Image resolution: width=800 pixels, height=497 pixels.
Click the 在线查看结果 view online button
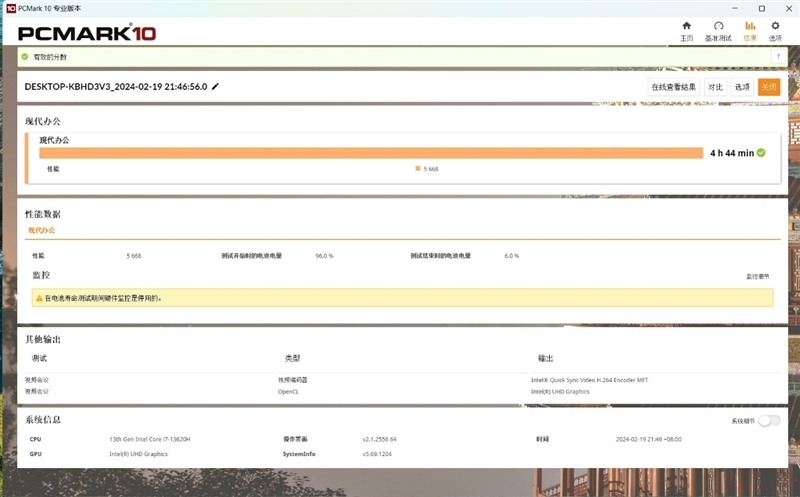673,87
